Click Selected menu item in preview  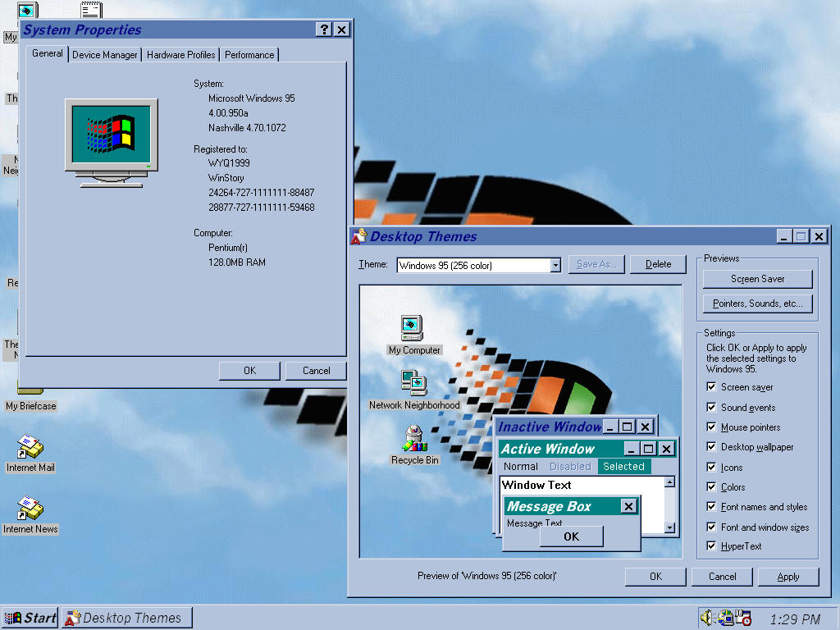624,466
